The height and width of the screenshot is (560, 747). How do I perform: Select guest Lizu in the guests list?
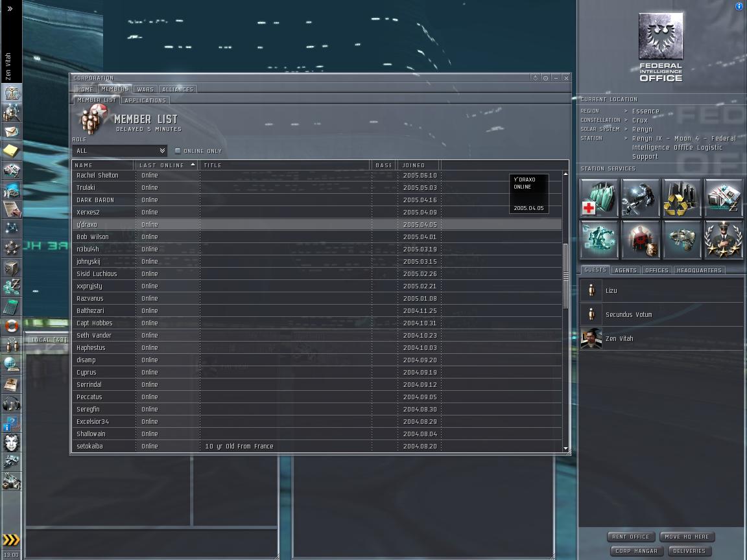tap(661, 290)
